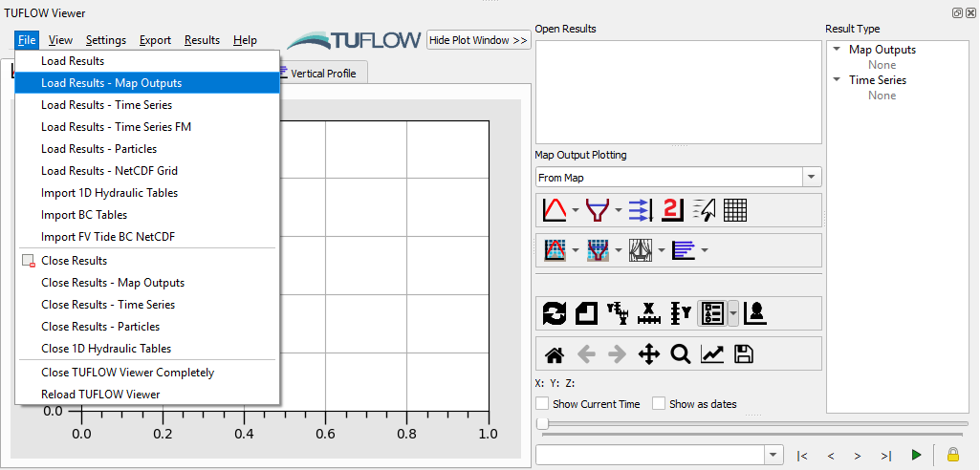The image size is (980, 470).
Task: Open the legend options dropdown arrow
Action: [x=733, y=312]
